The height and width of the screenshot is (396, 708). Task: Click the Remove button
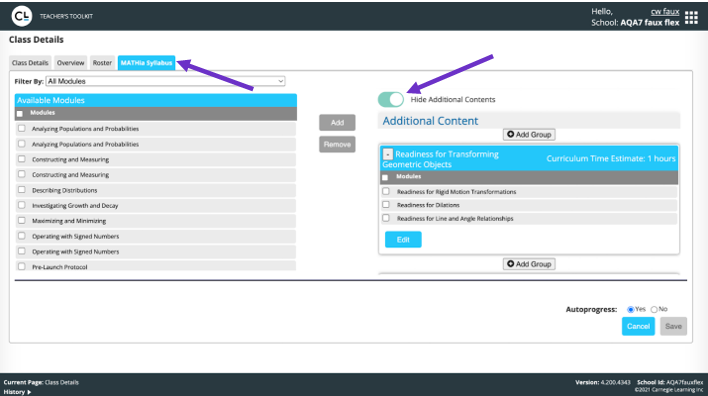coord(337,144)
